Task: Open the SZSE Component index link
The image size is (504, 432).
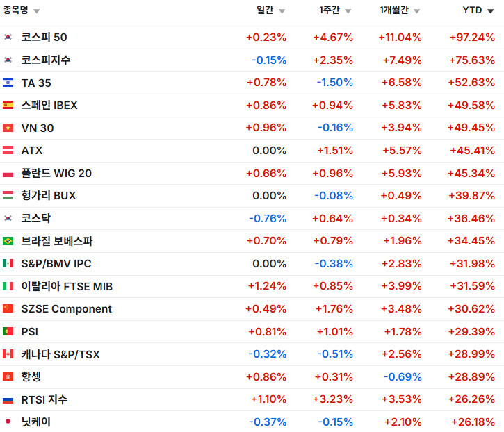Action: (67, 309)
